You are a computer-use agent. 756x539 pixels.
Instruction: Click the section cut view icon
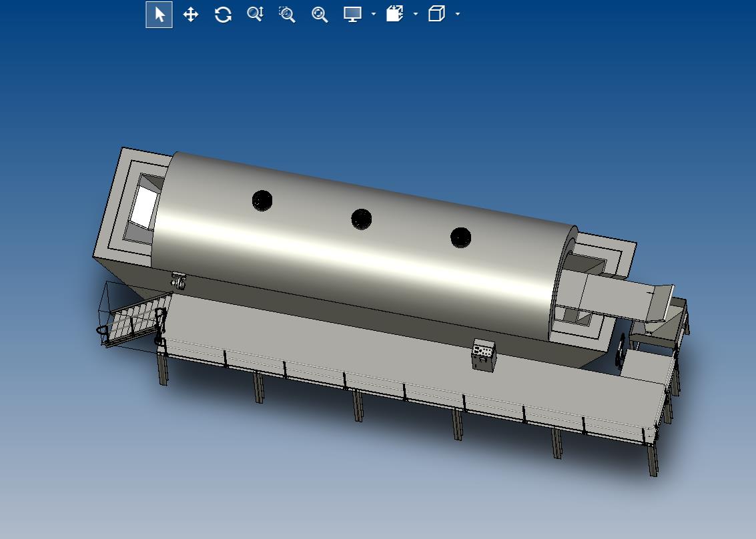click(394, 14)
